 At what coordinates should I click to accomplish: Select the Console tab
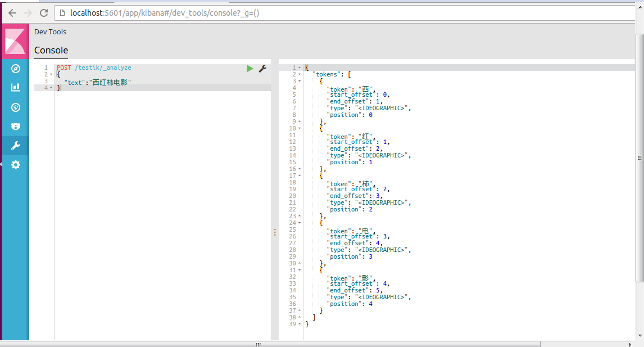click(x=51, y=50)
